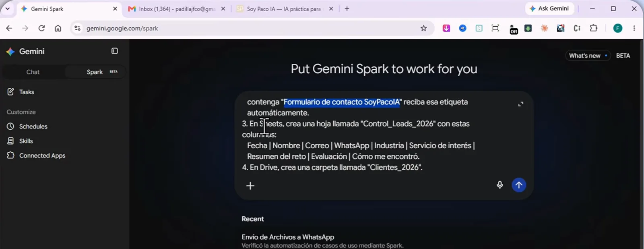
Task: Click the image editor extension icon
Action: pos(561,28)
